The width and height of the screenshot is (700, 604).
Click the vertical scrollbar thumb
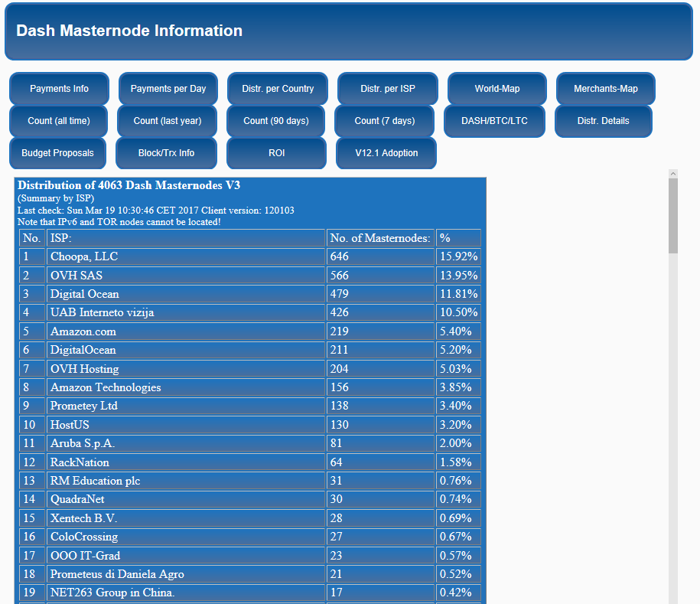[673, 216]
